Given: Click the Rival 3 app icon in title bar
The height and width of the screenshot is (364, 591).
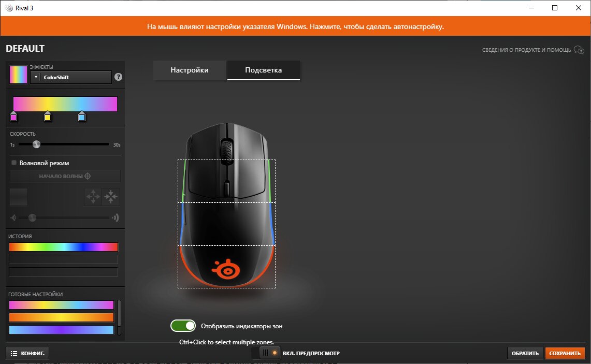Looking at the screenshot, I should pyautogui.click(x=9, y=8).
